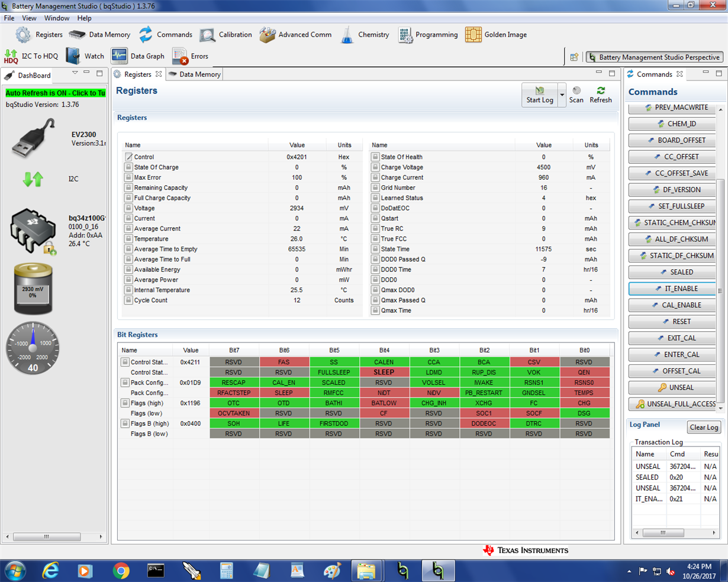Toggle lock for Flags B (high) bit register
Image resolution: width=728 pixels, height=582 pixels.
[125, 423]
